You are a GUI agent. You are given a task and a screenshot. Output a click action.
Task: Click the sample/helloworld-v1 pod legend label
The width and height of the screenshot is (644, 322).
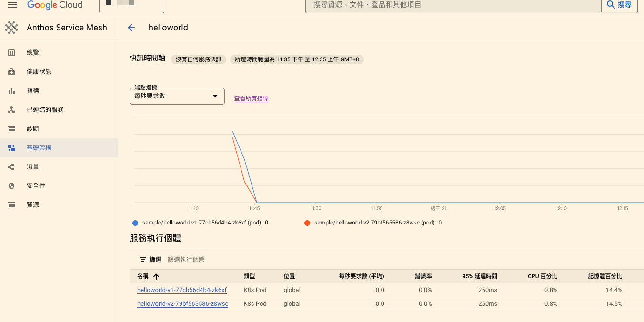205,223
